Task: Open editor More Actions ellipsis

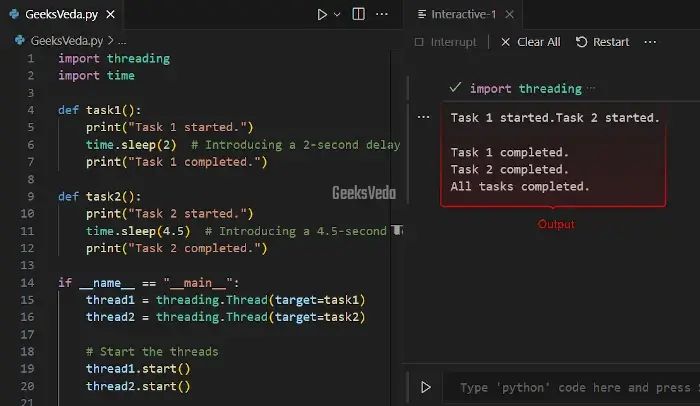Action: pyautogui.click(x=382, y=14)
